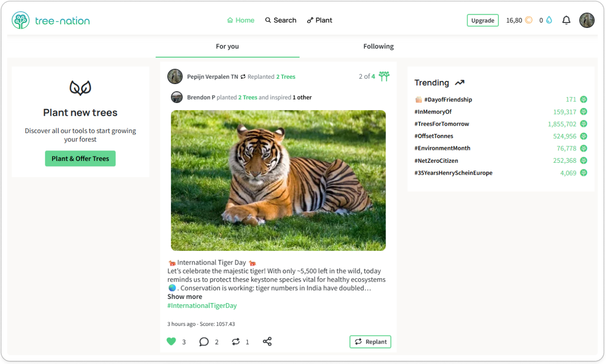Open the #InternationalTigerDay hashtag
Viewport: 606px width, 364px height.
coord(202,306)
